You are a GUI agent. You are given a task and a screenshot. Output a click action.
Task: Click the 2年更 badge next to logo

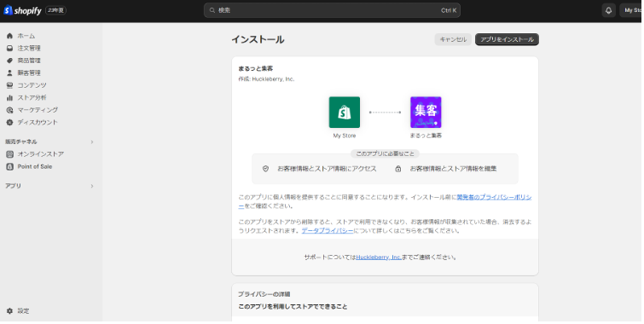[x=55, y=10]
